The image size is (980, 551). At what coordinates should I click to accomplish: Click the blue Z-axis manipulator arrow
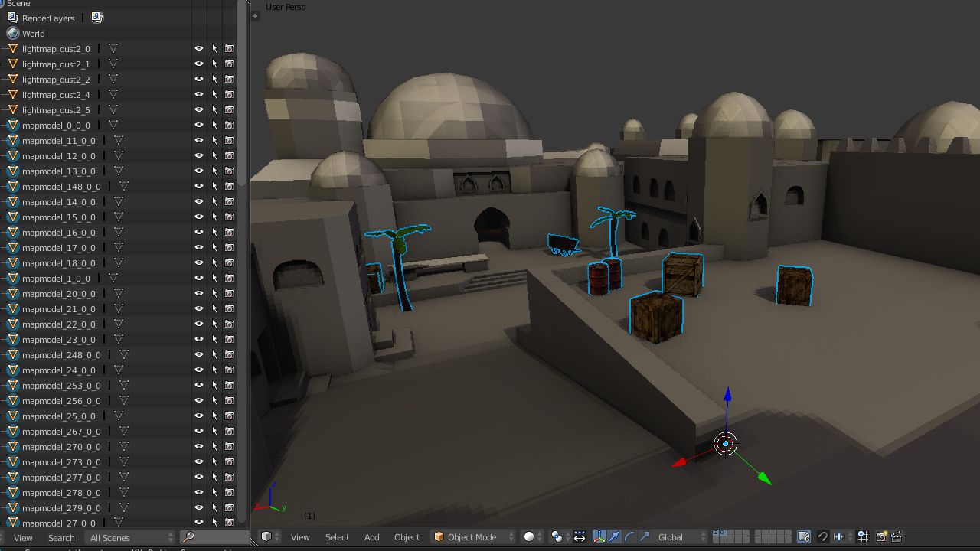(x=727, y=395)
